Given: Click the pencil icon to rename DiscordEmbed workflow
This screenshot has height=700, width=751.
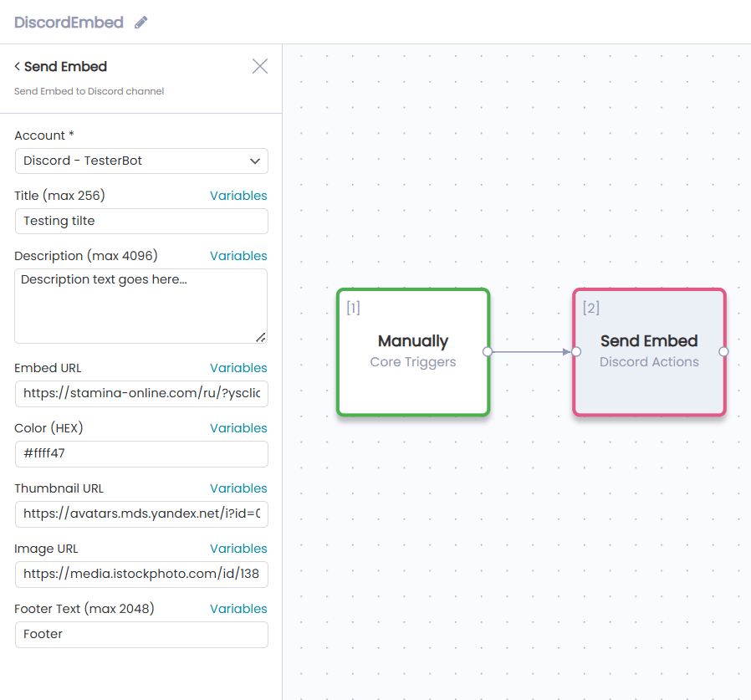Looking at the screenshot, I should pos(140,22).
